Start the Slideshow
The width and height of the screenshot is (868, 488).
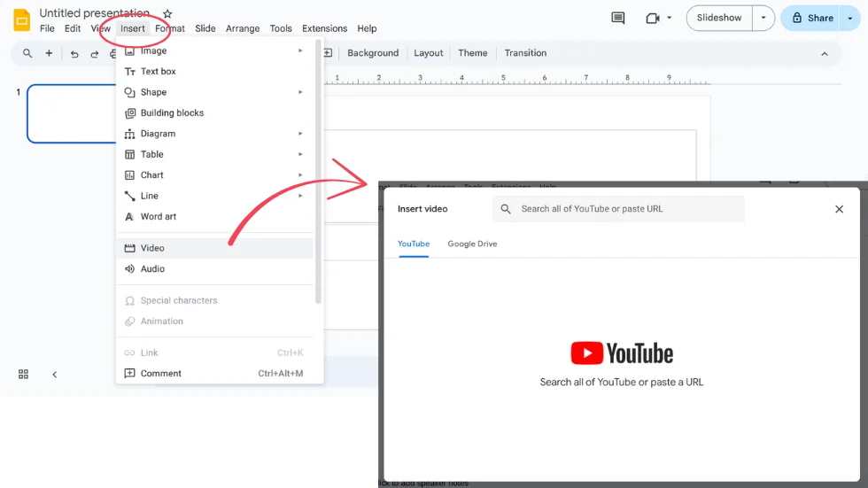pyautogui.click(x=718, y=18)
